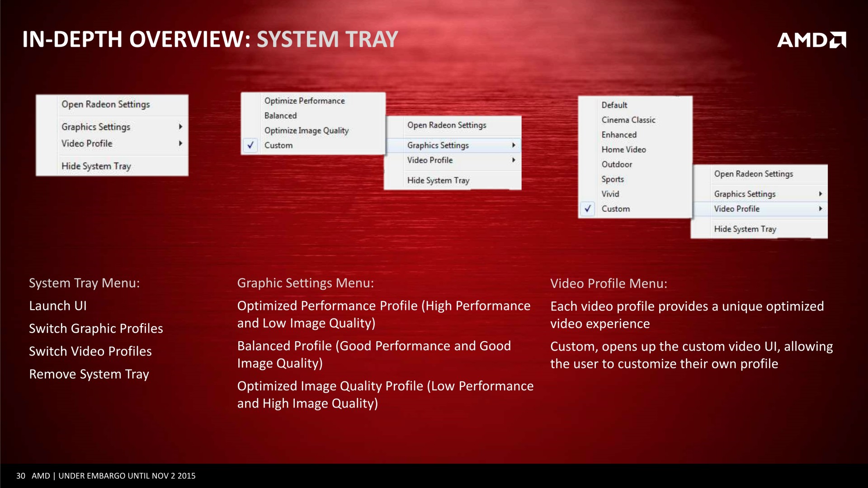
Task: Select Optimize Performance graphics profile
Action: point(304,101)
